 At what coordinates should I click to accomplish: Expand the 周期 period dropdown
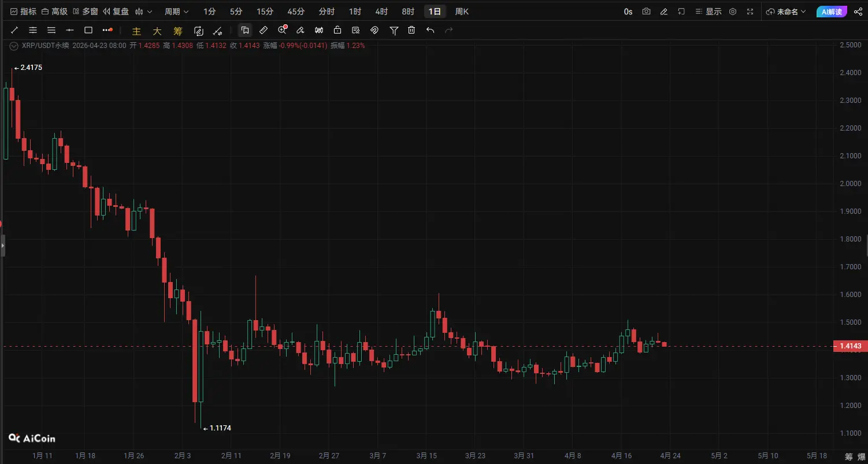click(x=177, y=12)
